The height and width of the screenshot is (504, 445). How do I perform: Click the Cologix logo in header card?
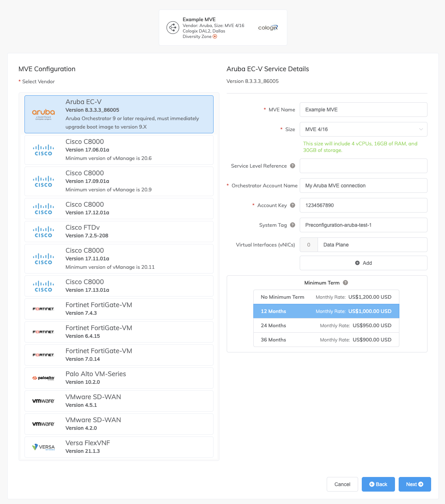tap(268, 28)
